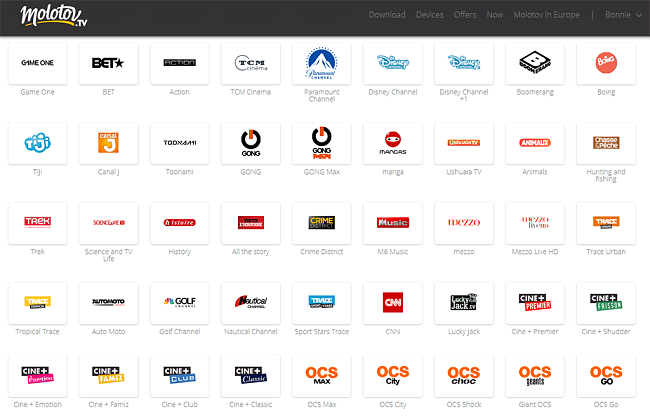This screenshot has height=418, width=650.
Task: Click the "All the story" label
Action: (251, 252)
